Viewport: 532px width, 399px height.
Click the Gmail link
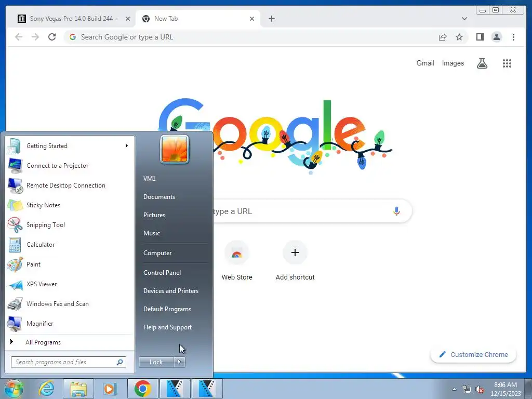(425, 63)
